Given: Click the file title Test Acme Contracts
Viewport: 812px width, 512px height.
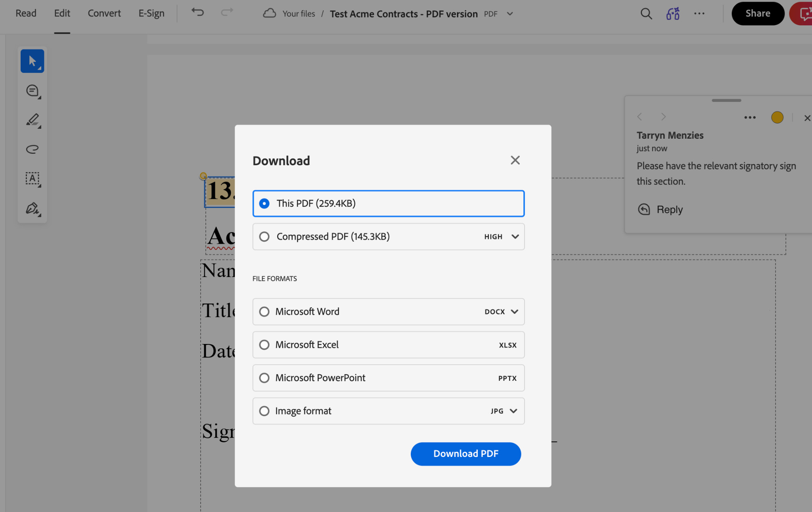Looking at the screenshot, I should pyautogui.click(x=404, y=14).
